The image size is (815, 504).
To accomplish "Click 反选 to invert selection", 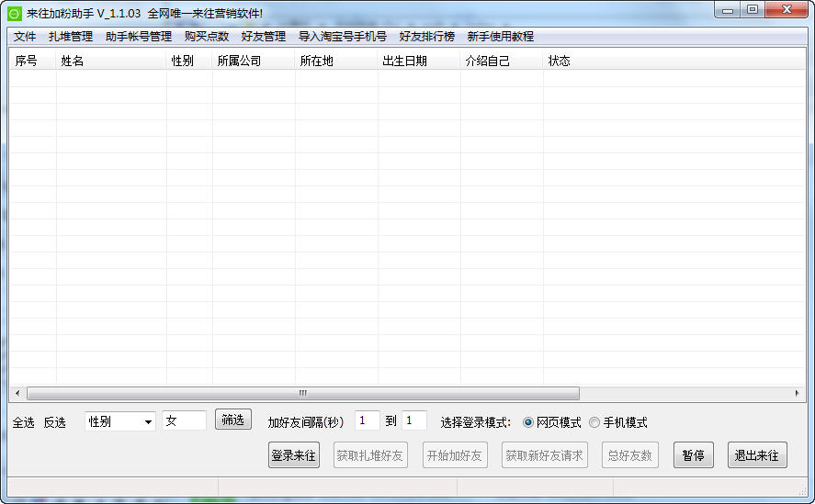I will [54, 422].
